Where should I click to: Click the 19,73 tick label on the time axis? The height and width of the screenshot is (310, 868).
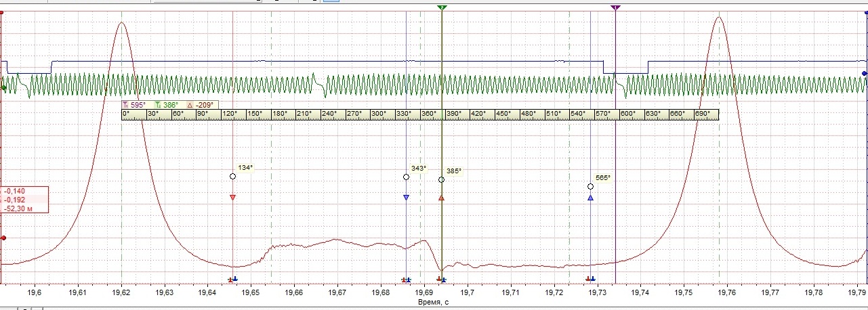point(596,293)
